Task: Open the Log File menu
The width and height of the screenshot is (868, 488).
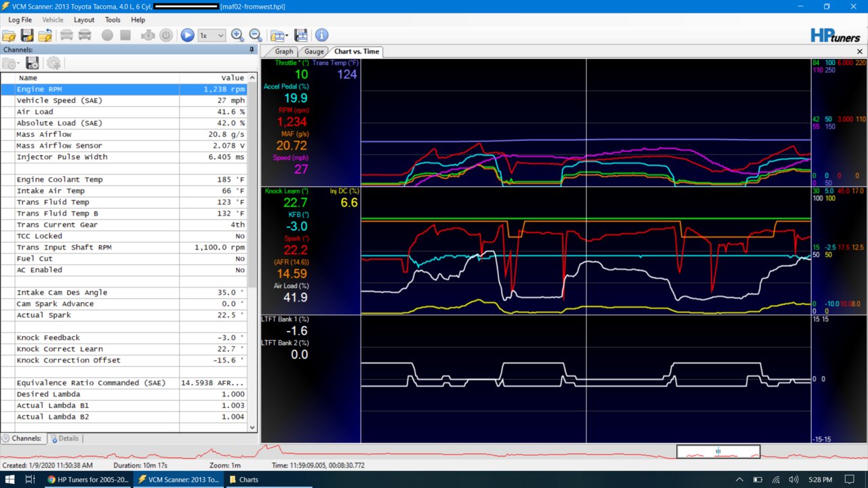Action: click(20, 20)
